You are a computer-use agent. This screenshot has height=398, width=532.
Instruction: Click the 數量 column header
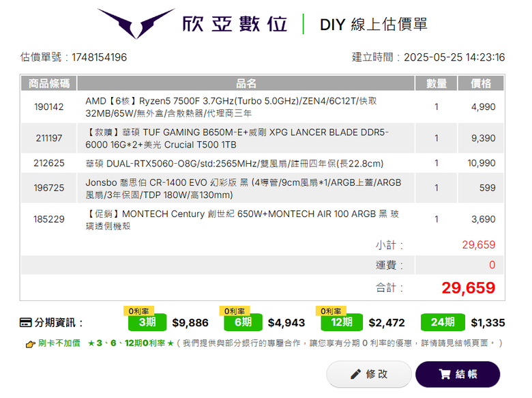click(437, 83)
